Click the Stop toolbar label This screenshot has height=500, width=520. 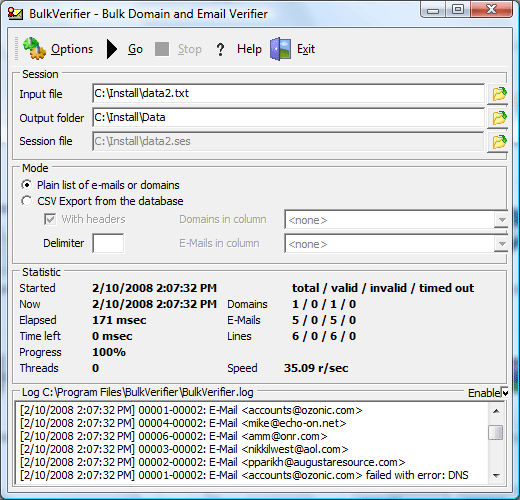[x=190, y=49]
